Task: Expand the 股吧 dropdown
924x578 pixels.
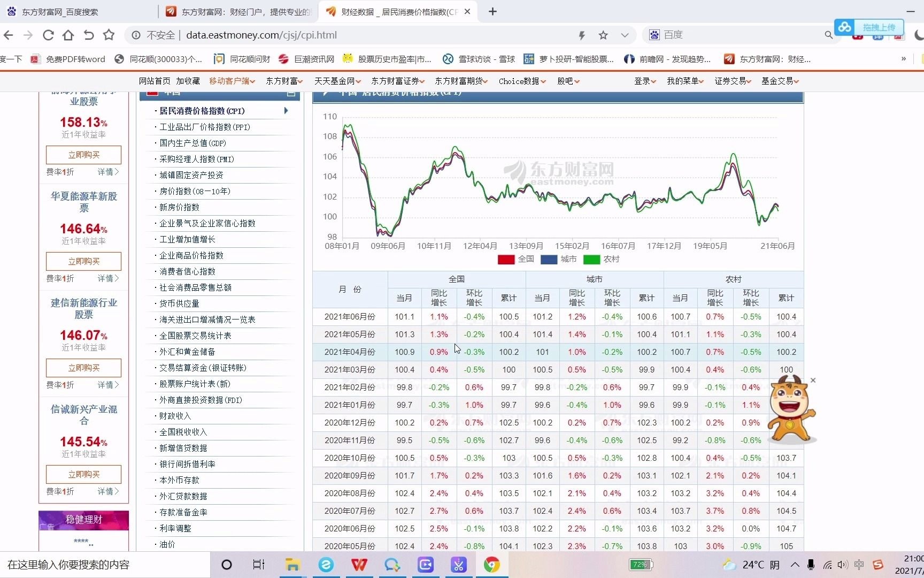Action: 568,81
